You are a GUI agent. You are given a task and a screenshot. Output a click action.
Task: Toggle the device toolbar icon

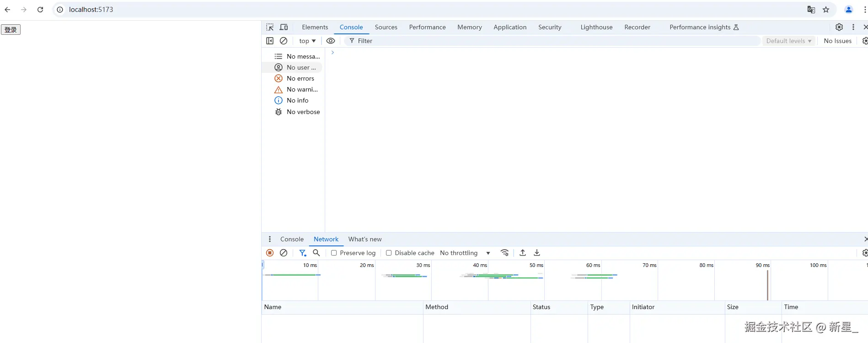click(x=284, y=27)
